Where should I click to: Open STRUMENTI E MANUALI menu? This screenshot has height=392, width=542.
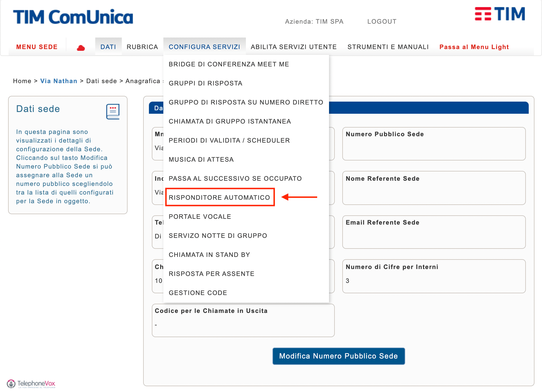(388, 47)
